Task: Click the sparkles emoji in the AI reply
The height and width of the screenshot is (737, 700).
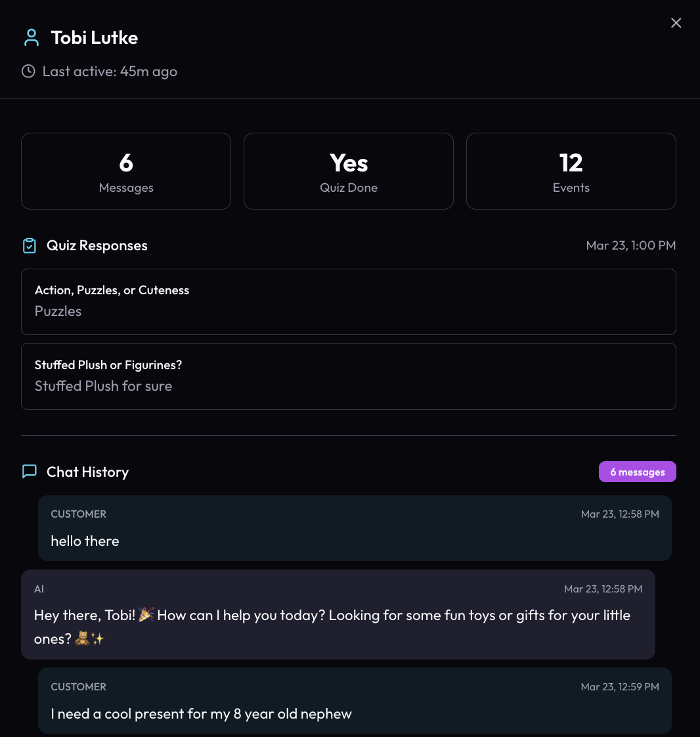Action: (x=99, y=638)
